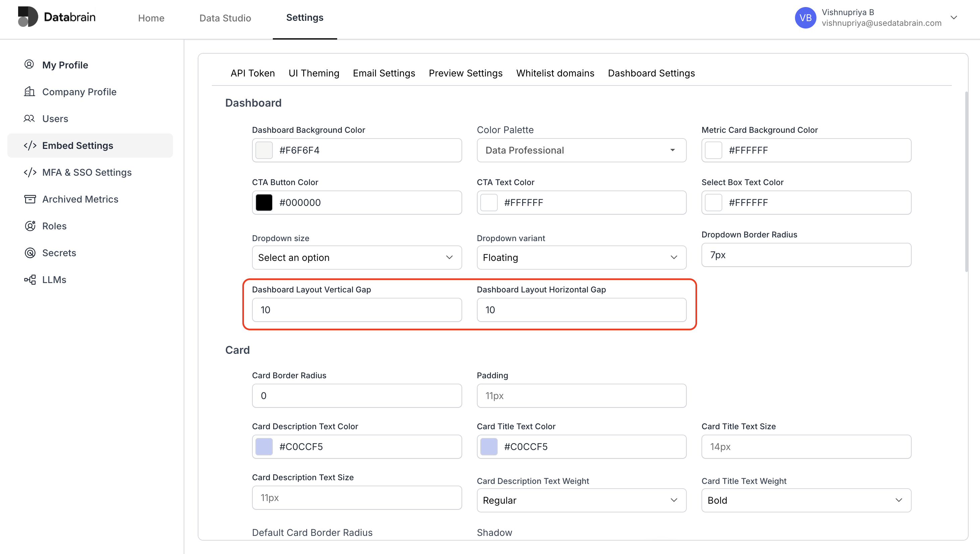Image resolution: width=980 pixels, height=554 pixels.
Task: Click the LLMs node icon
Action: click(x=30, y=279)
